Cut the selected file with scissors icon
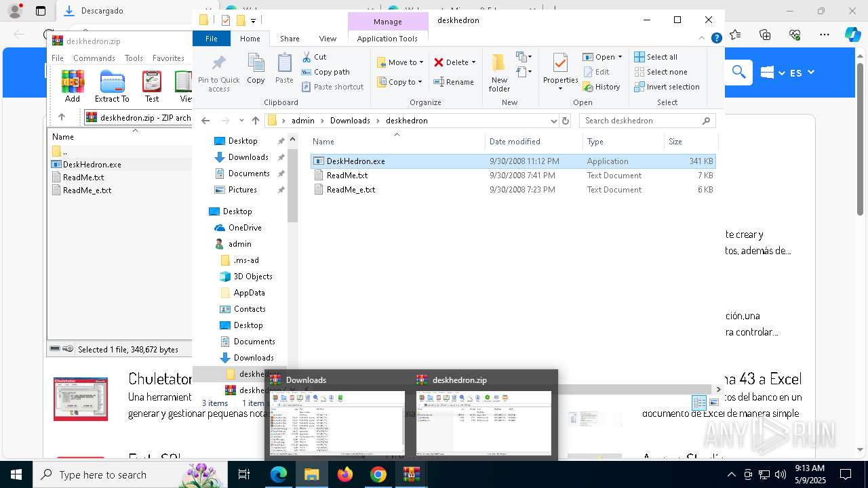The height and width of the screenshot is (488, 868). tap(314, 57)
